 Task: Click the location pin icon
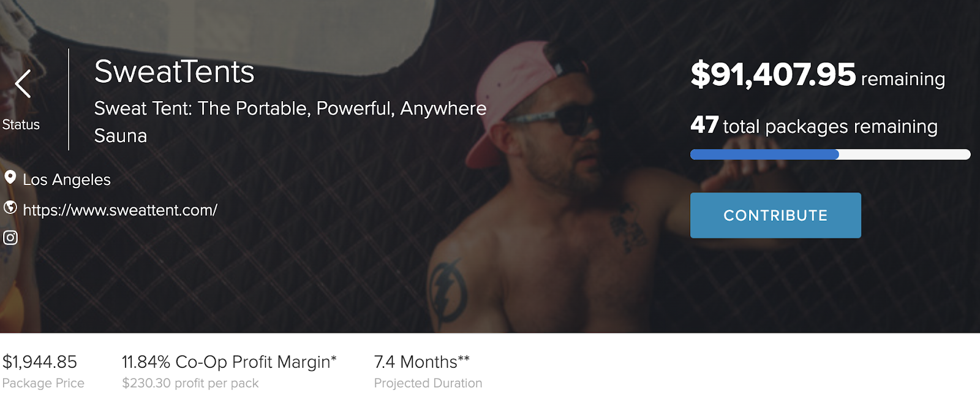10,178
